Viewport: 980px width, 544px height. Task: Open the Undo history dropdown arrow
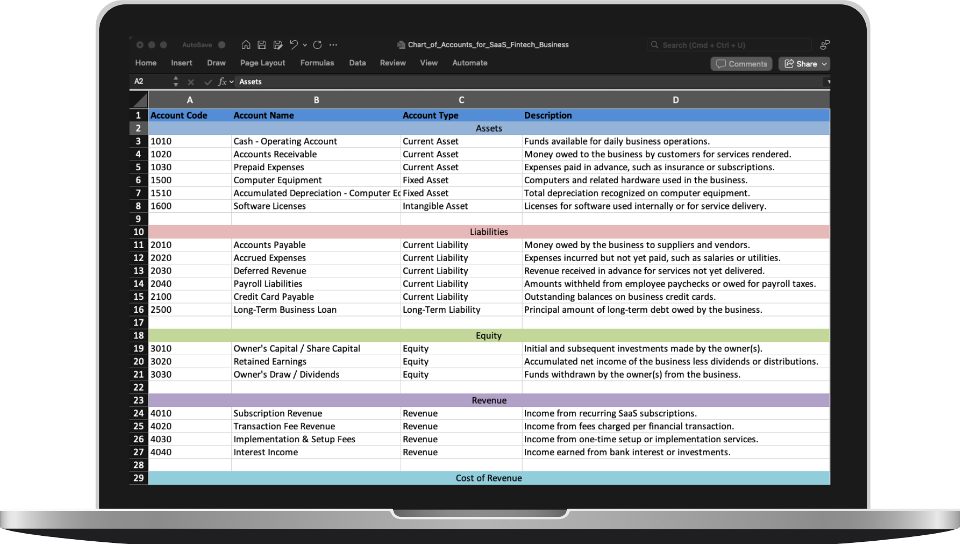305,45
